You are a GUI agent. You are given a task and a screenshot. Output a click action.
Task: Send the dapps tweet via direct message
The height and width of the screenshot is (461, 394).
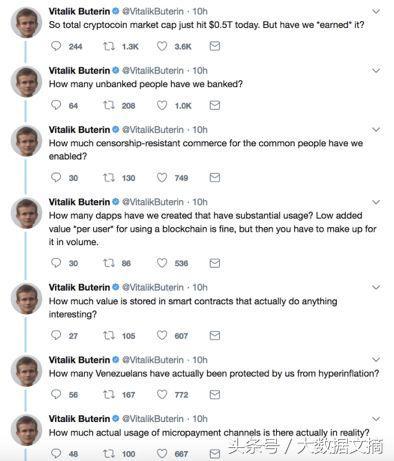click(215, 263)
